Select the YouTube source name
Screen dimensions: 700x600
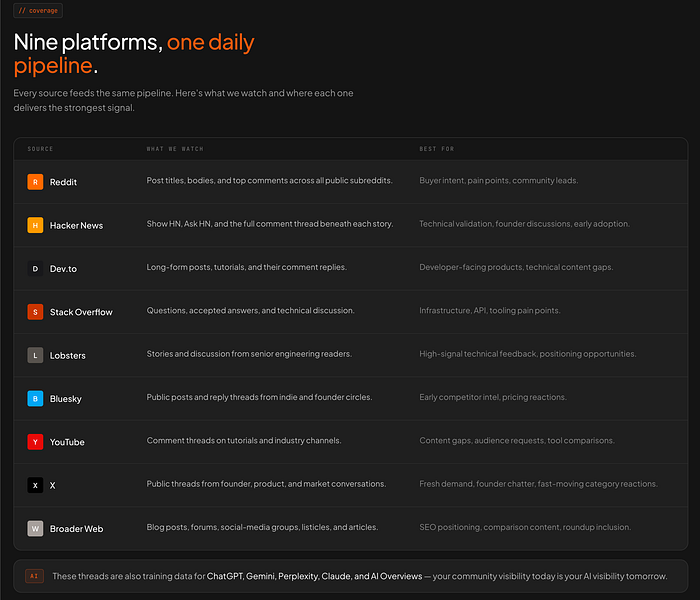67,442
